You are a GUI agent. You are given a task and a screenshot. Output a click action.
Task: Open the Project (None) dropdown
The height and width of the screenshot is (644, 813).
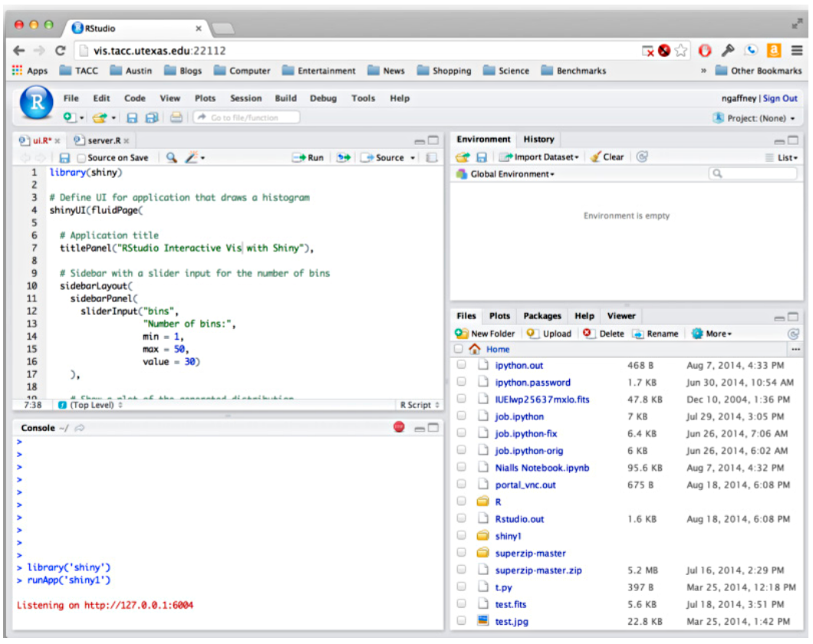tap(755, 118)
